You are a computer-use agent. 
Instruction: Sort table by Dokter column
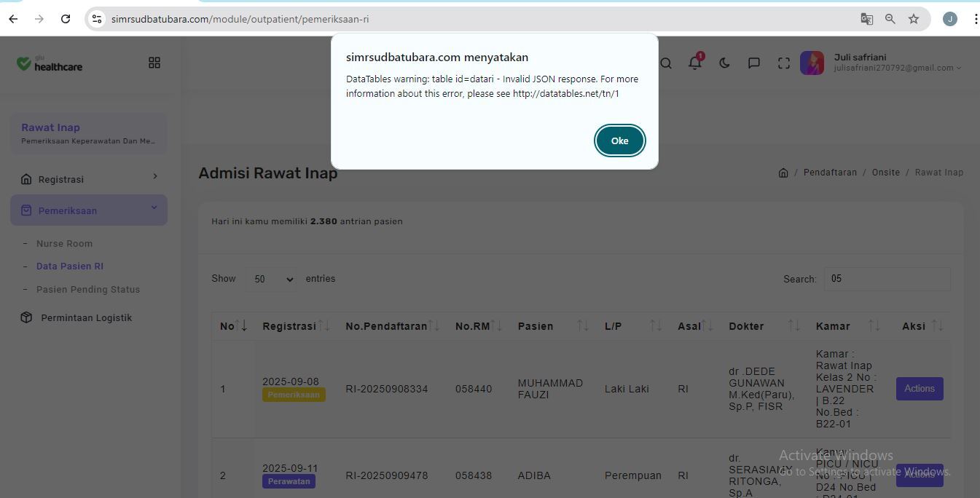pos(764,326)
